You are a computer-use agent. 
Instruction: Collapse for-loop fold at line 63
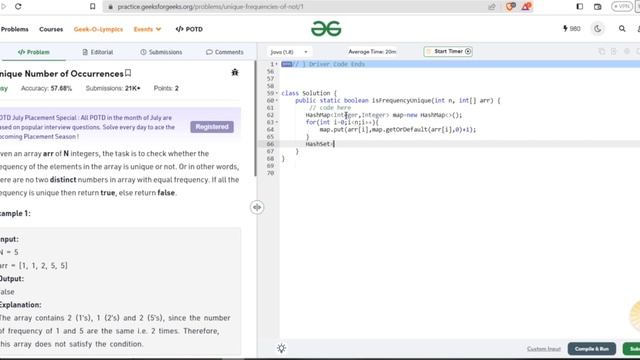277,122
